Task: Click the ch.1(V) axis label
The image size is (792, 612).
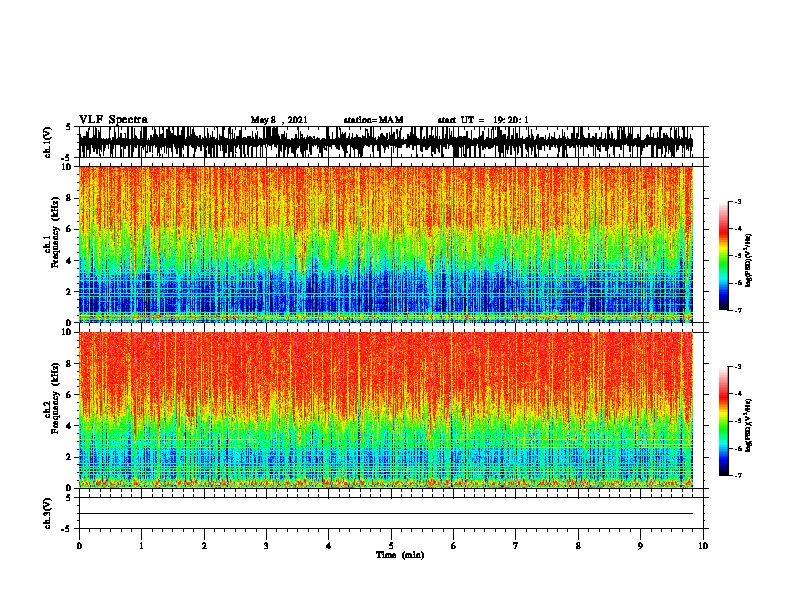Action: pyautogui.click(x=48, y=142)
